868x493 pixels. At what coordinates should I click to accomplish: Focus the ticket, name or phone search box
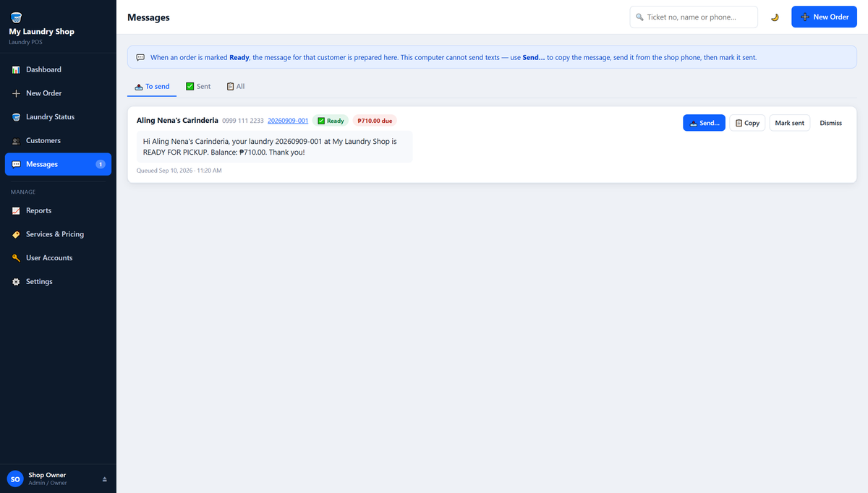point(694,17)
